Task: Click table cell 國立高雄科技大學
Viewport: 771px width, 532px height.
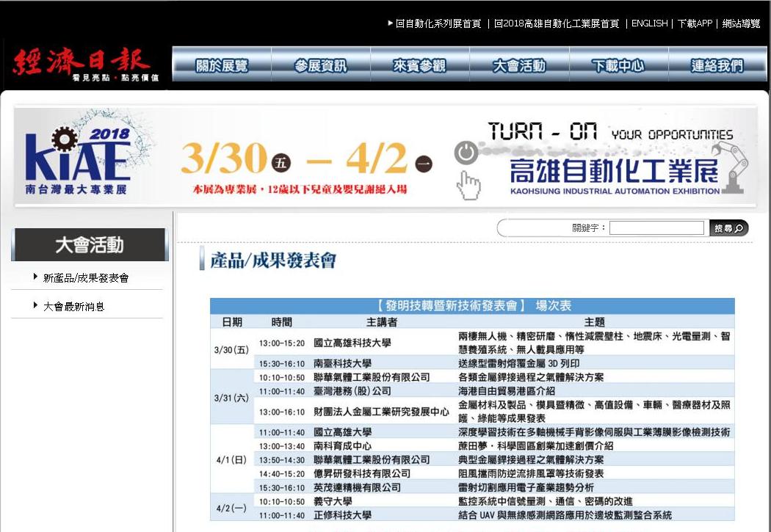Action: 352,343
